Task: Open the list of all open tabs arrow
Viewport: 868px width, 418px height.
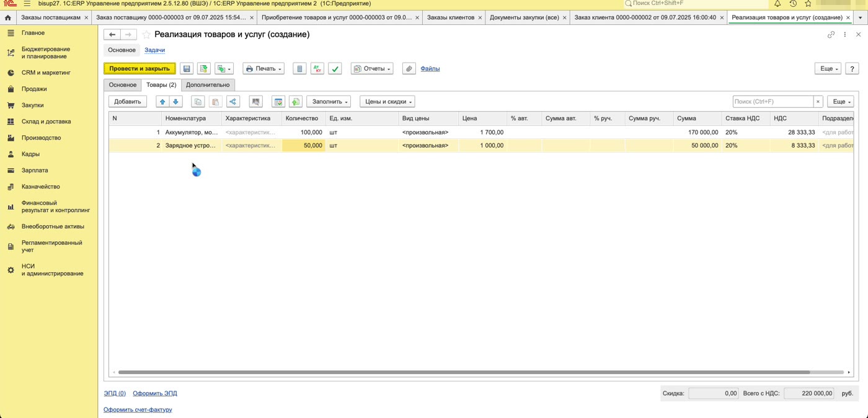Action: click(859, 17)
